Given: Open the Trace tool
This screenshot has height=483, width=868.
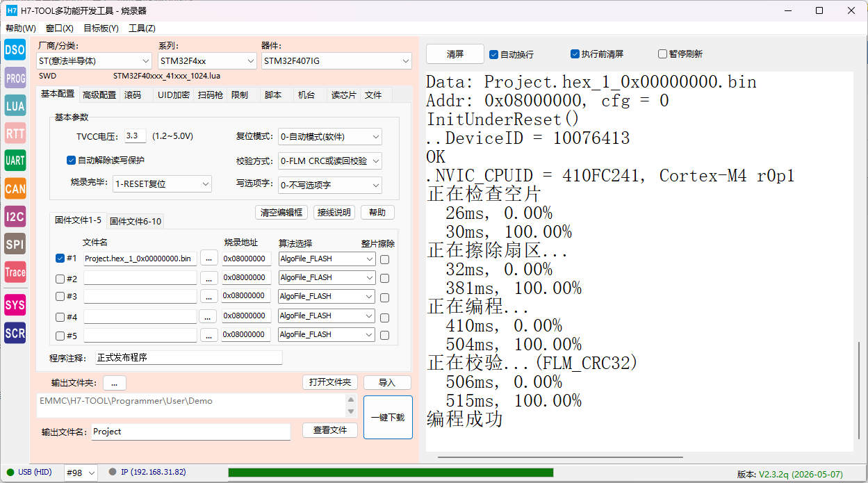Looking at the screenshot, I should 15,272.
